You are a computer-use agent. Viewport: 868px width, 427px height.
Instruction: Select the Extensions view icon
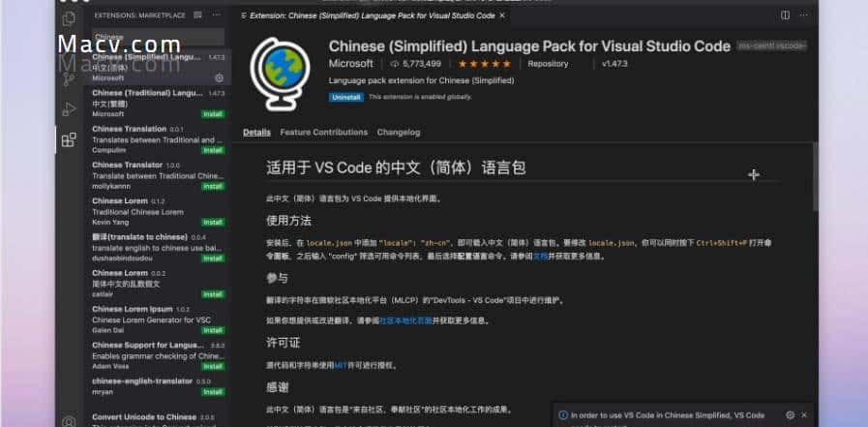[69, 139]
